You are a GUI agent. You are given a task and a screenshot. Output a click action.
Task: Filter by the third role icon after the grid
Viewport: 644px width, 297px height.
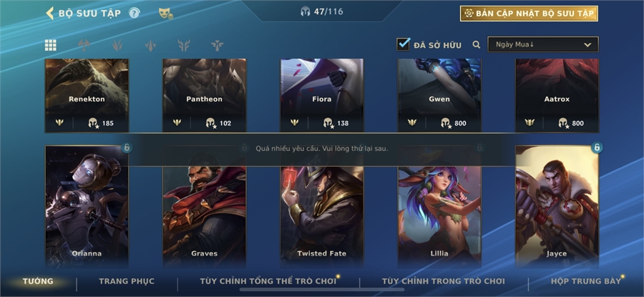151,45
